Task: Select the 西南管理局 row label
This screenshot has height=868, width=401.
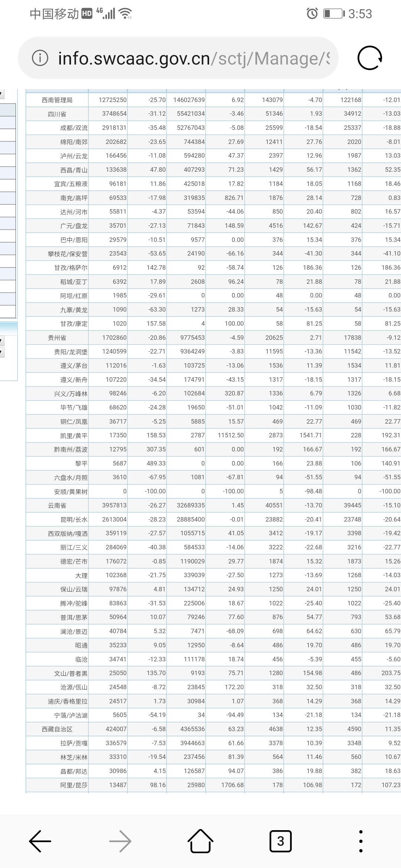Action: coord(57,100)
